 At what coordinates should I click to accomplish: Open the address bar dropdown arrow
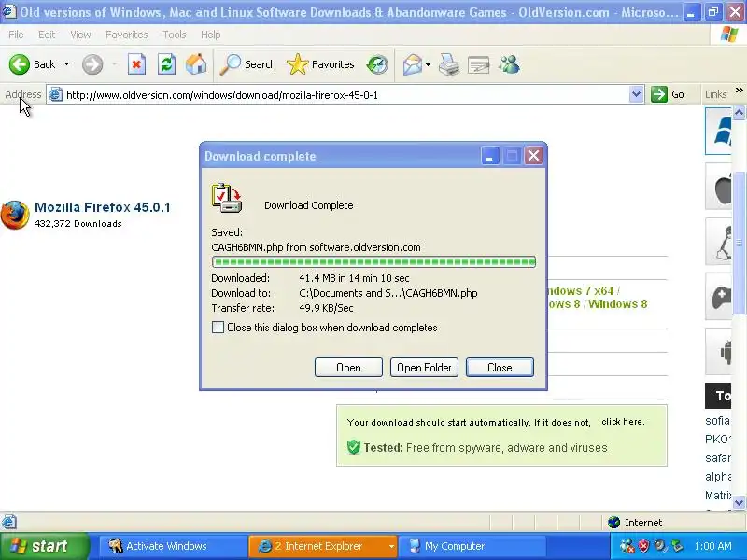pos(636,94)
